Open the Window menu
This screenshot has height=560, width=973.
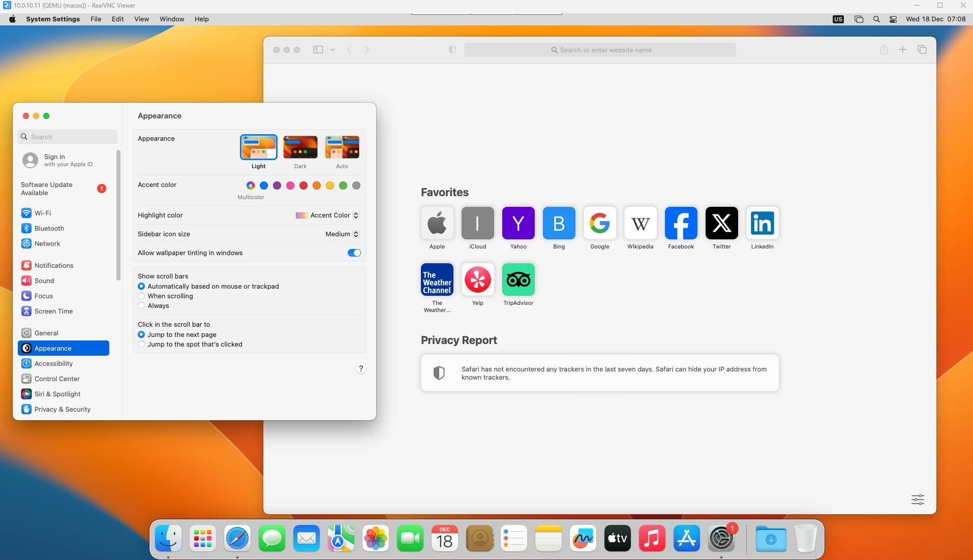(172, 19)
